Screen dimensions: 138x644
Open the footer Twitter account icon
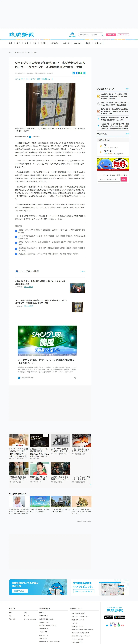coord(107,626)
